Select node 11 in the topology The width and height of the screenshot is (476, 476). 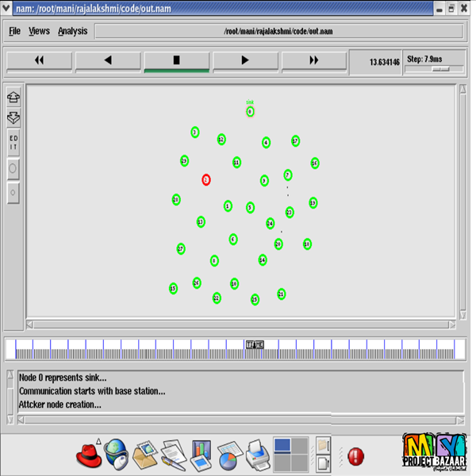click(236, 163)
